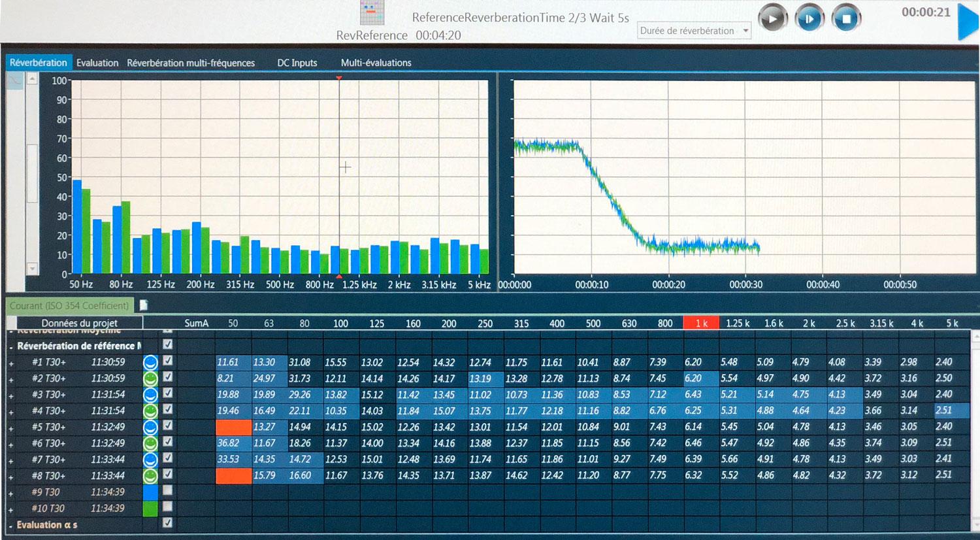Click the RevReference project icon
This screenshot has width=980, height=540.
coord(372,13)
